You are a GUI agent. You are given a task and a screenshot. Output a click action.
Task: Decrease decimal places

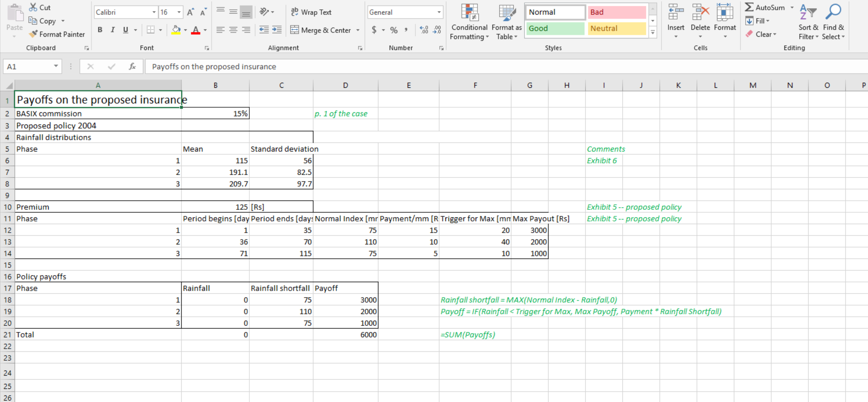coord(437,30)
